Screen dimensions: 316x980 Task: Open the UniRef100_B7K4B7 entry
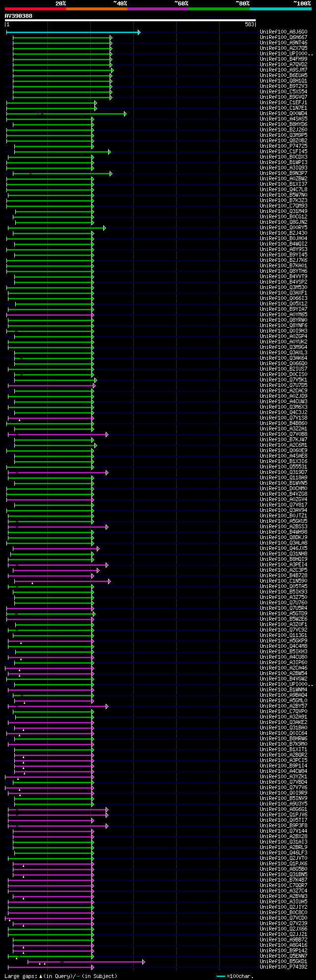click(283, 880)
